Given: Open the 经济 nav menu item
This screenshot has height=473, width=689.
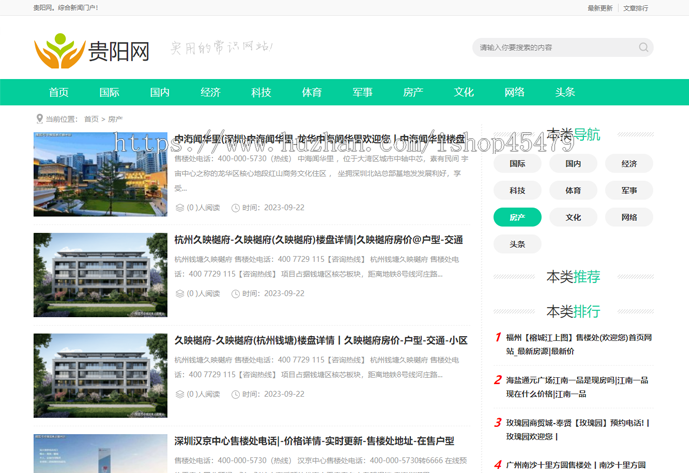Looking at the screenshot, I should [x=210, y=92].
